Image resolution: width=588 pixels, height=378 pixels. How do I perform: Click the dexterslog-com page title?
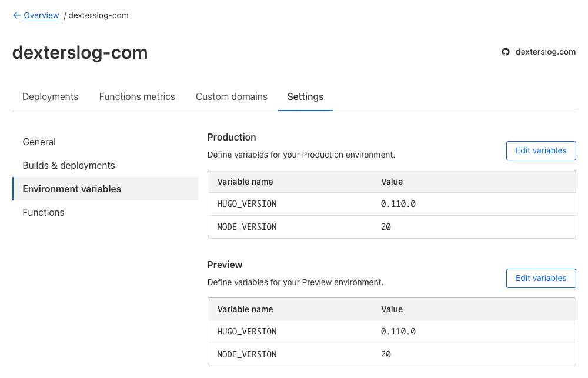[79, 52]
